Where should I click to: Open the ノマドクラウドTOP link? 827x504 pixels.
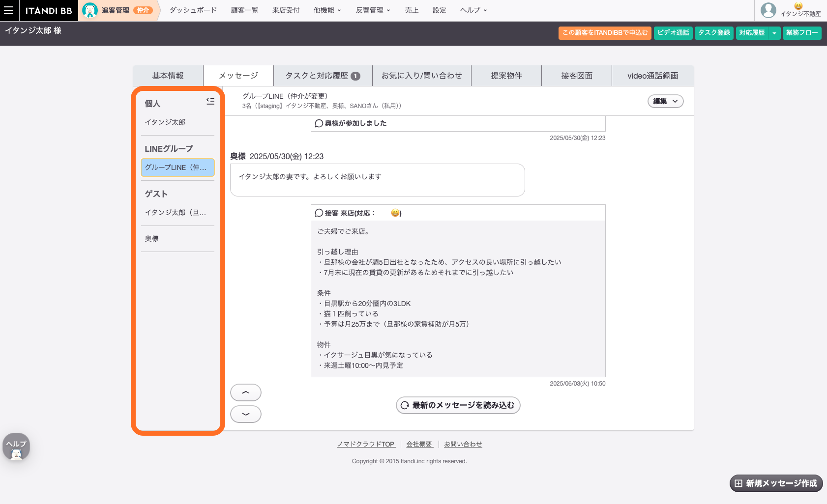[366, 444]
